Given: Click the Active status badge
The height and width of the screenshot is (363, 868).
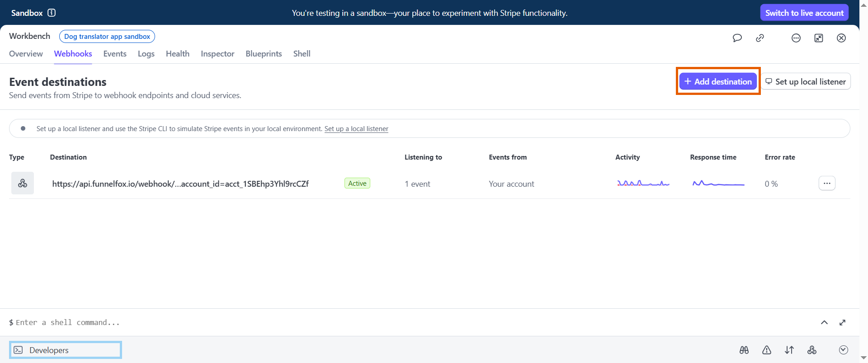Looking at the screenshot, I should click(357, 183).
